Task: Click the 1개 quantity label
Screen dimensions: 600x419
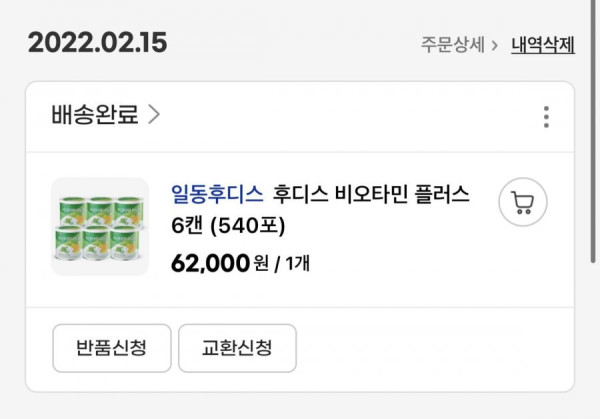Action: pos(297,264)
